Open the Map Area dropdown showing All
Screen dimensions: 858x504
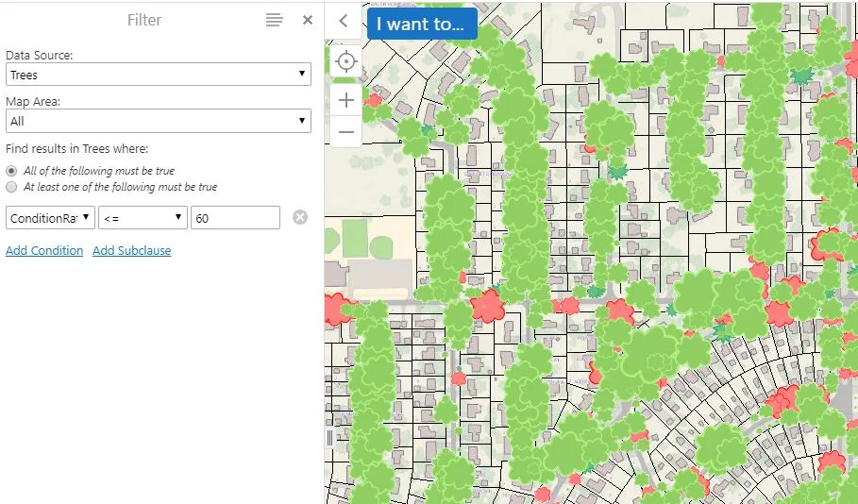[x=159, y=121]
